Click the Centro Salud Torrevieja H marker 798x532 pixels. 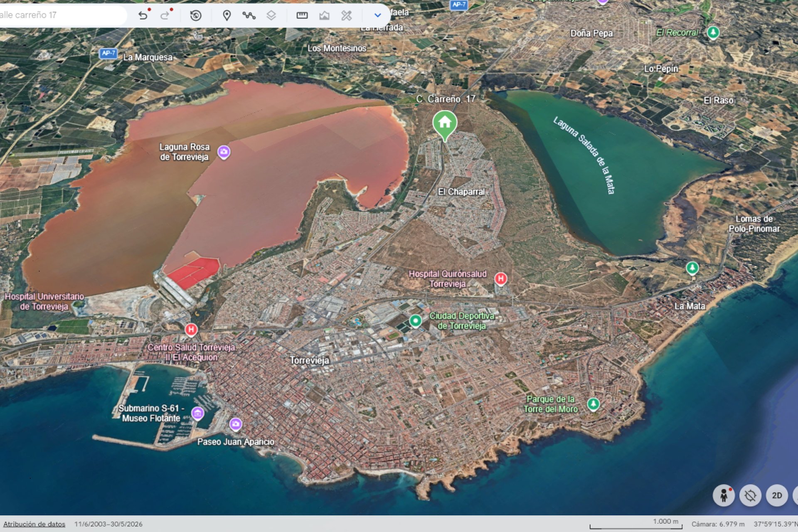(191, 330)
